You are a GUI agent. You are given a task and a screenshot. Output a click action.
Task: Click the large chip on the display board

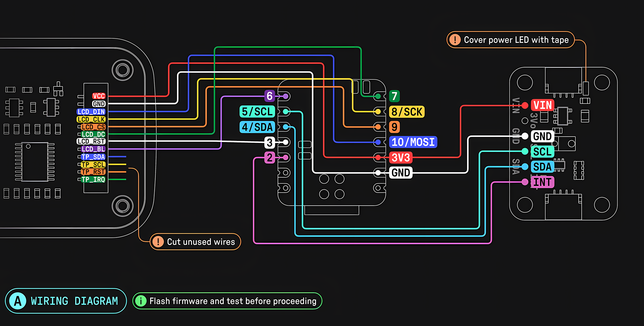[x=35, y=162]
